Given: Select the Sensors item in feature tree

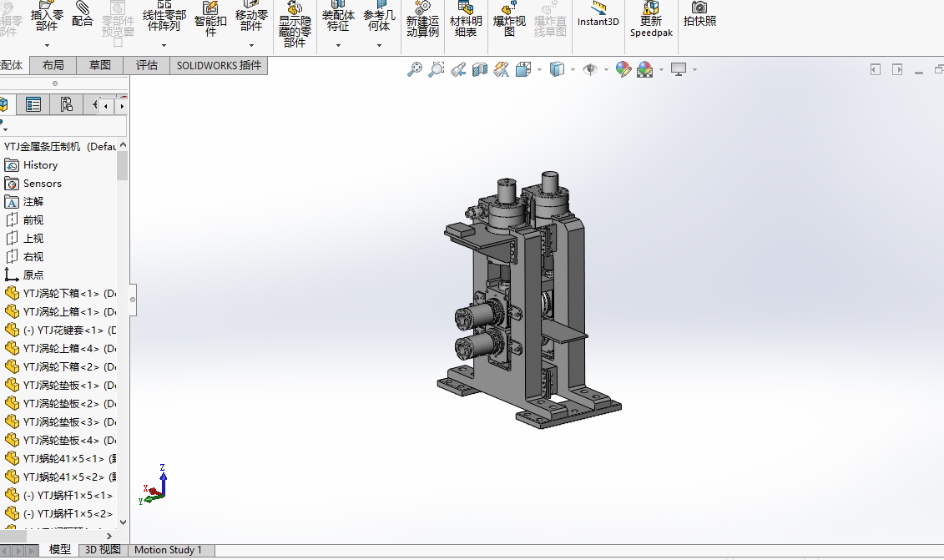Looking at the screenshot, I should [42, 184].
